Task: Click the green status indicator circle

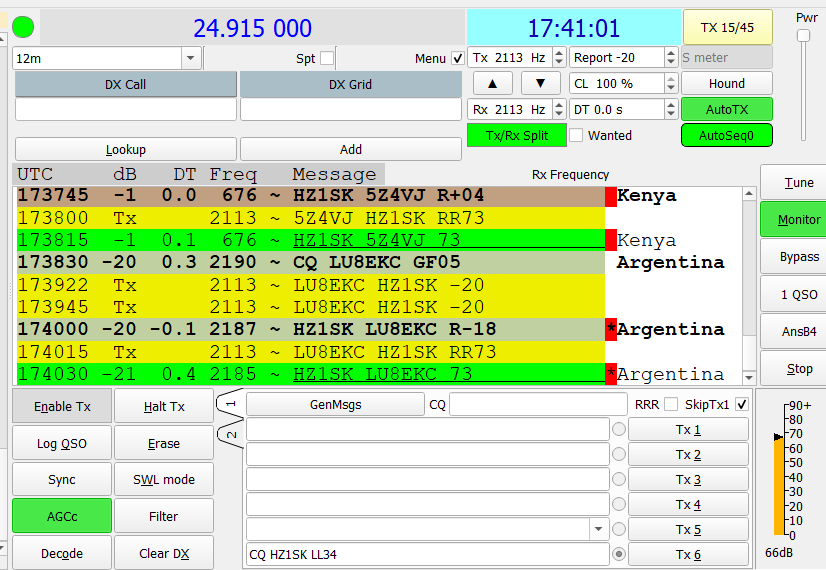Action: point(23,27)
